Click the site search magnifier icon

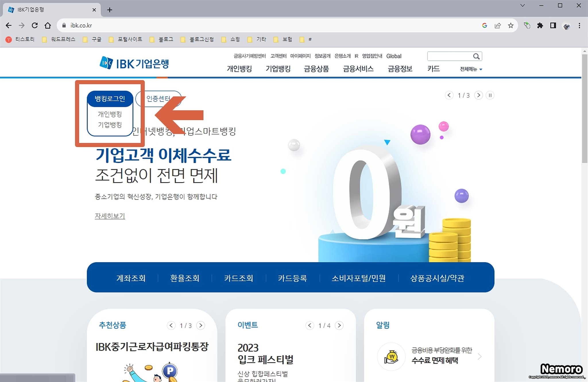(x=476, y=56)
